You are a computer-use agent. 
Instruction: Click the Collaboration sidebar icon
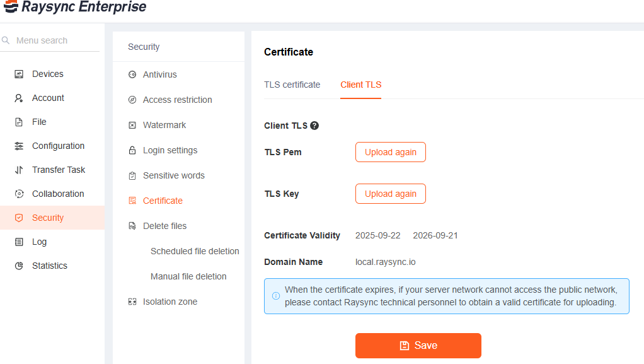coord(20,194)
